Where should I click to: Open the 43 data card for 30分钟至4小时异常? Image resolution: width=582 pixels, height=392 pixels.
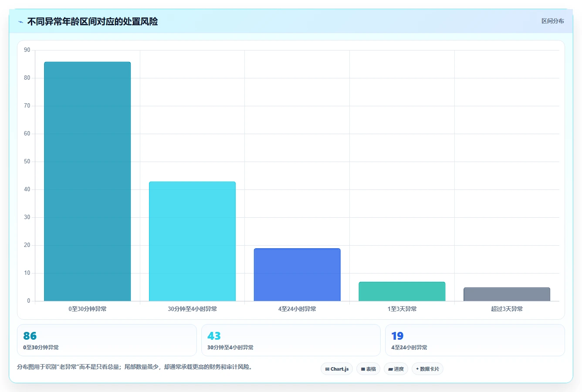click(x=291, y=340)
